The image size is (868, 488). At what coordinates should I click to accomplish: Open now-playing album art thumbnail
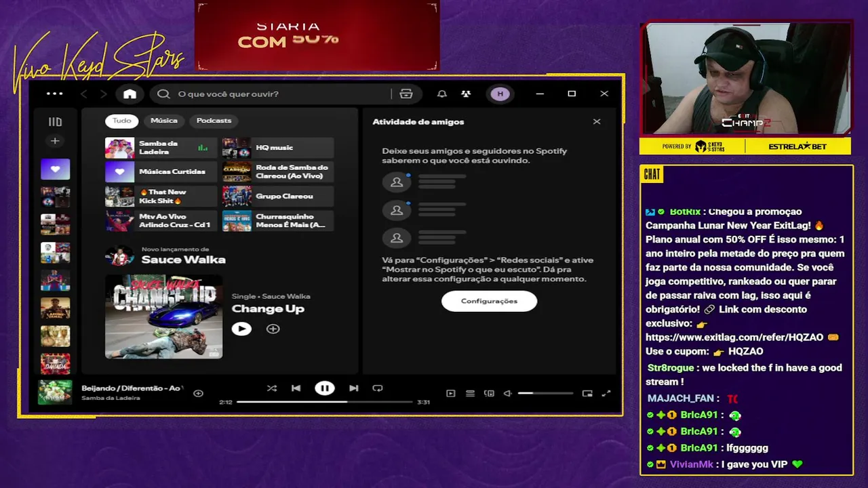point(55,392)
